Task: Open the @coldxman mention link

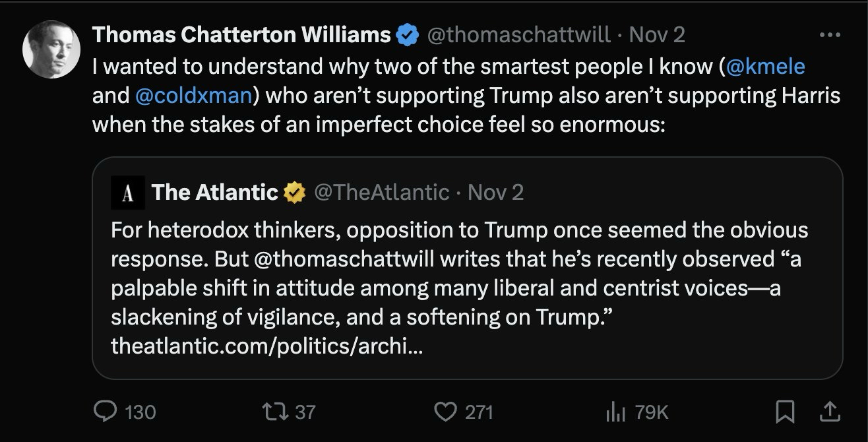Action: click(193, 95)
